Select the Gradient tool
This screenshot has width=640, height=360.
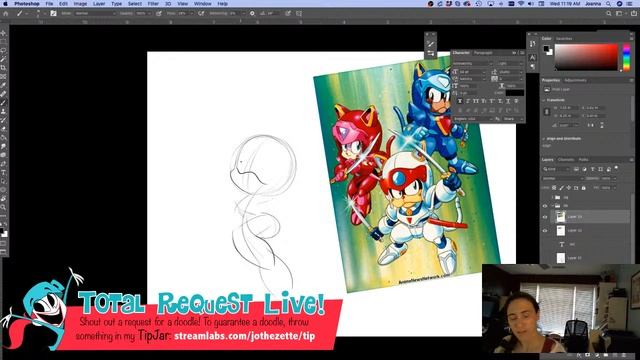point(3,137)
